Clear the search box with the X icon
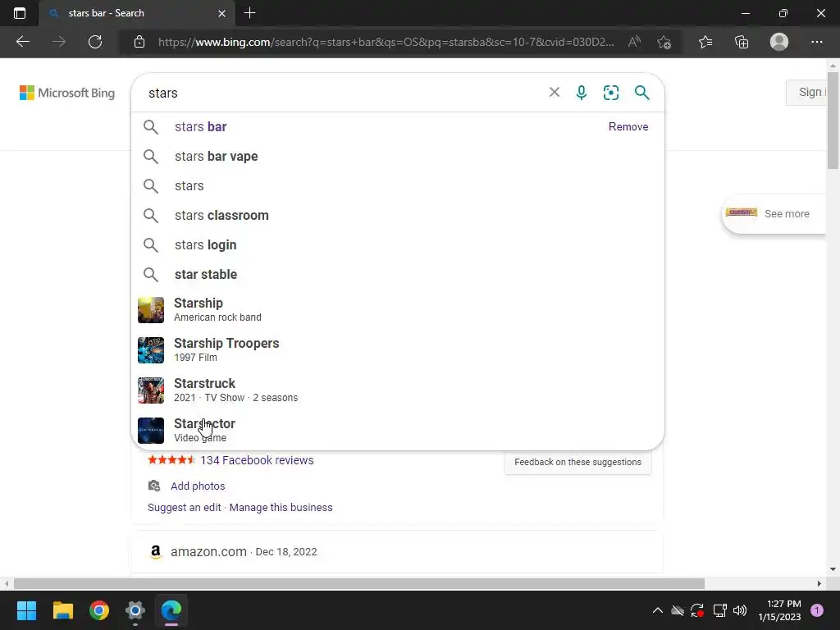This screenshot has height=630, width=840. click(555, 92)
